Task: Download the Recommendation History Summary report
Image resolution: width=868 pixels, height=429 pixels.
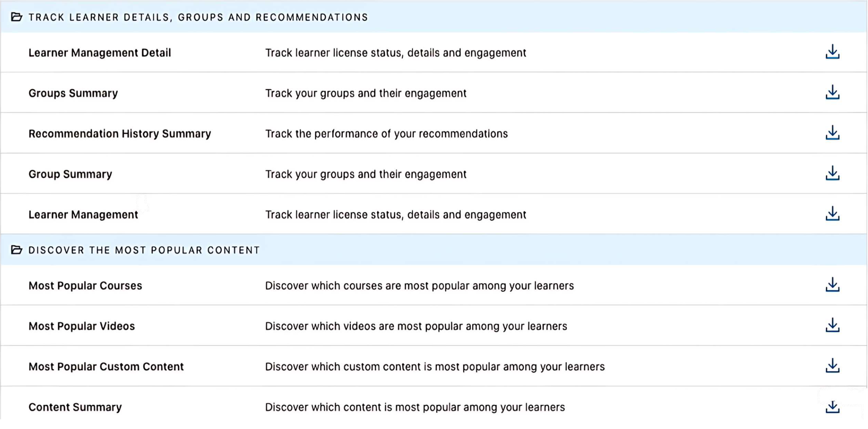Action: pyautogui.click(x=832, y=133)
